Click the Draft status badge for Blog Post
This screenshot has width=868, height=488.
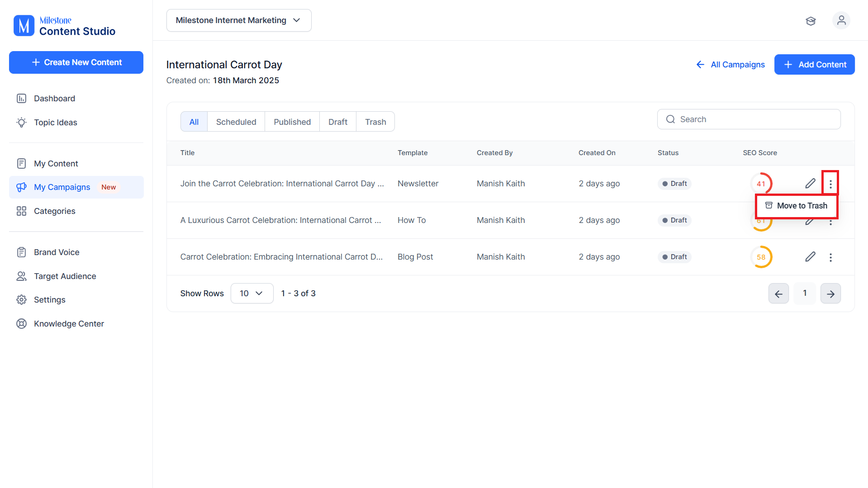[674, 257]
